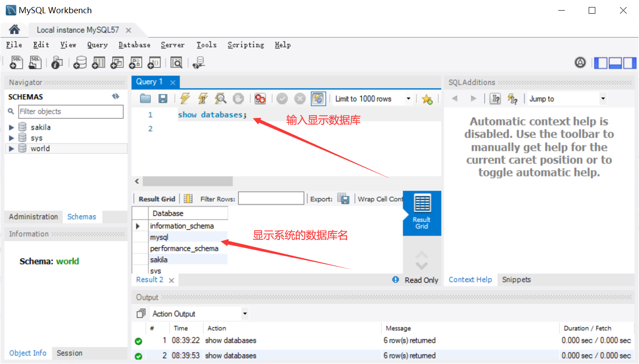Switch to the Administration tab

[x=34, y=217]
